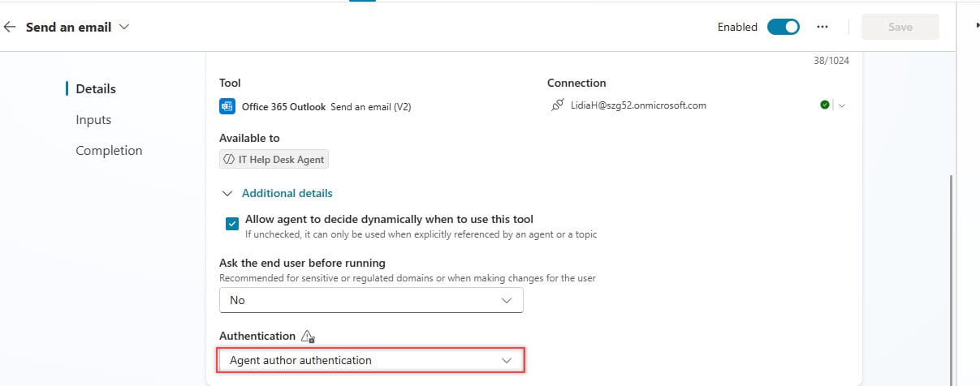Click the Office 365 Outlook icon
The height and width of the screenshot is (386, 980).
point(227,106)
